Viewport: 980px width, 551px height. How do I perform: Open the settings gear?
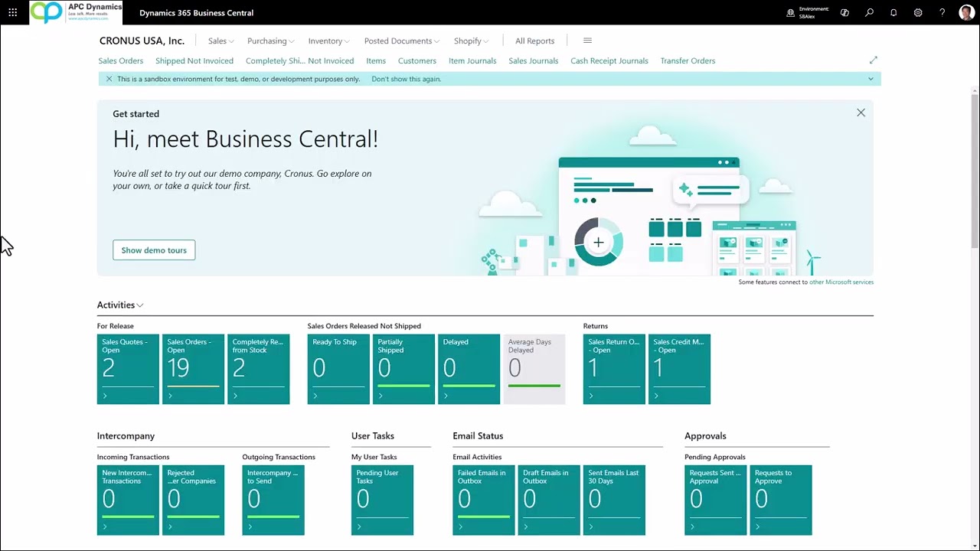(x=918, y=13)
